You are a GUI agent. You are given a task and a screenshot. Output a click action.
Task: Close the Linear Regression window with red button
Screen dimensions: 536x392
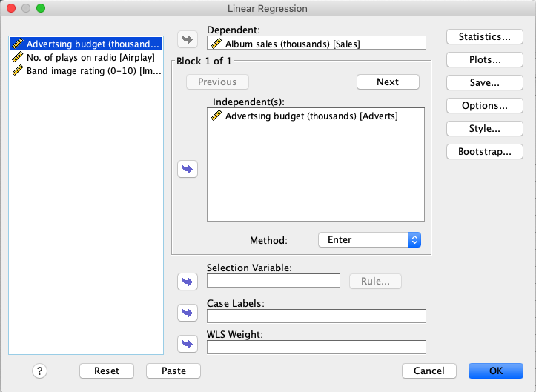pyautogui.click(x=11, y=8)
